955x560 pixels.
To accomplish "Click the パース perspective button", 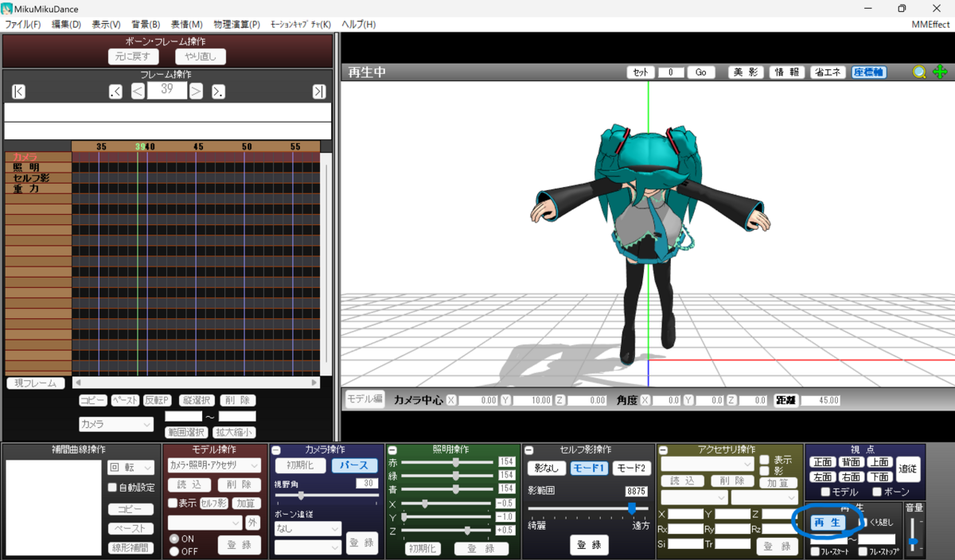I will (x=355, y=465).
